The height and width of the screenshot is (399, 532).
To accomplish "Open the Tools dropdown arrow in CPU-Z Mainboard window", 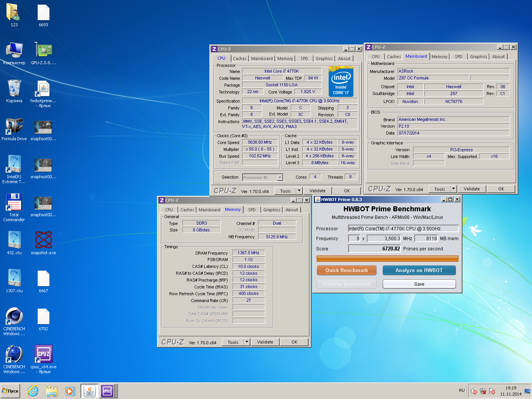I will tap(453, 189).
